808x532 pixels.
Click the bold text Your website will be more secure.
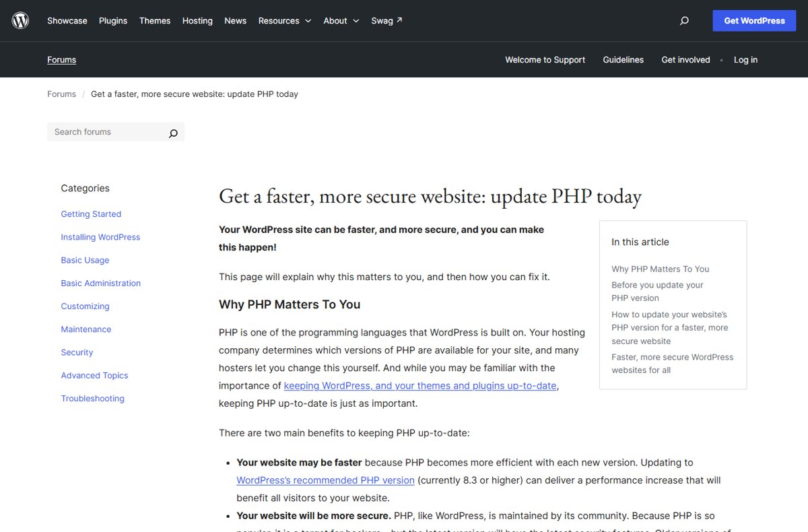point(314,516)
